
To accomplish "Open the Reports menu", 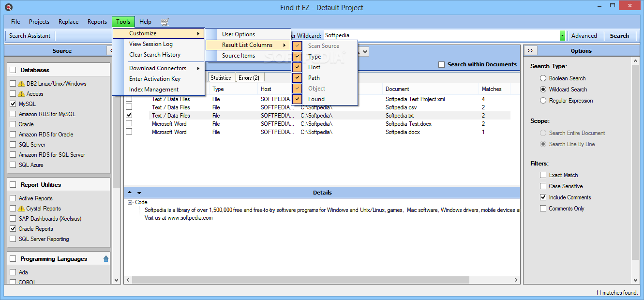I will pos(97,22).
